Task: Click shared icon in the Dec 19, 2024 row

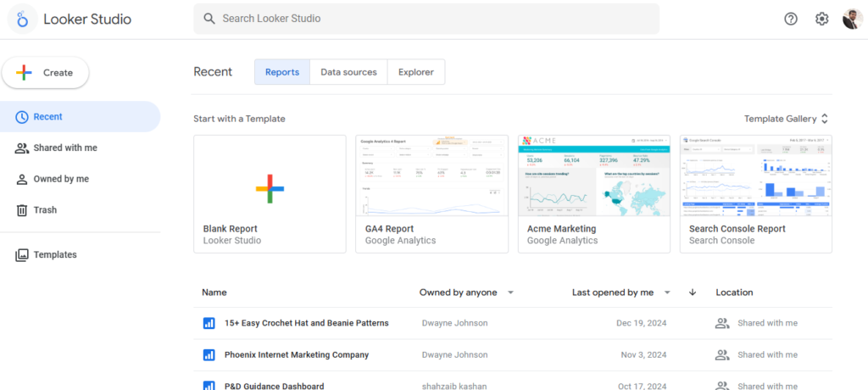Action: tap(722, 323)
